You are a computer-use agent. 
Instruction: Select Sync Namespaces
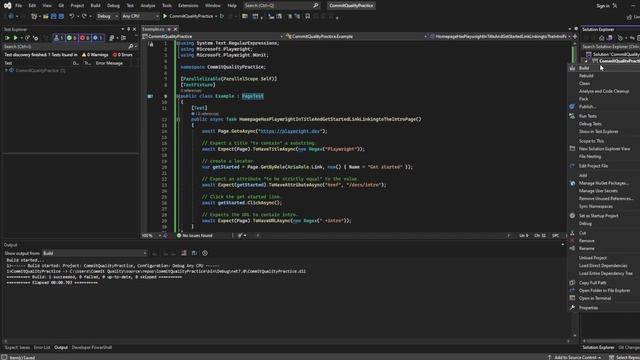pyautogui.click(x=596, y=207)
